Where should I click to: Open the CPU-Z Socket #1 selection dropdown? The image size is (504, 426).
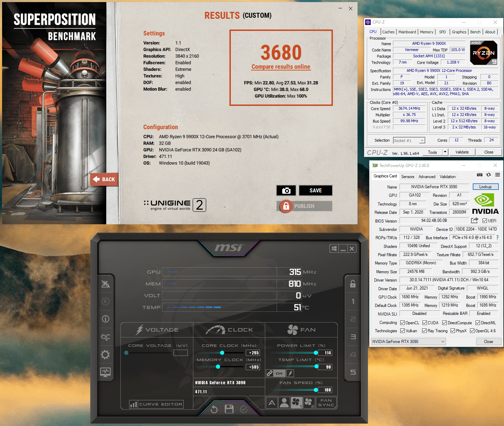coord(409,140)
